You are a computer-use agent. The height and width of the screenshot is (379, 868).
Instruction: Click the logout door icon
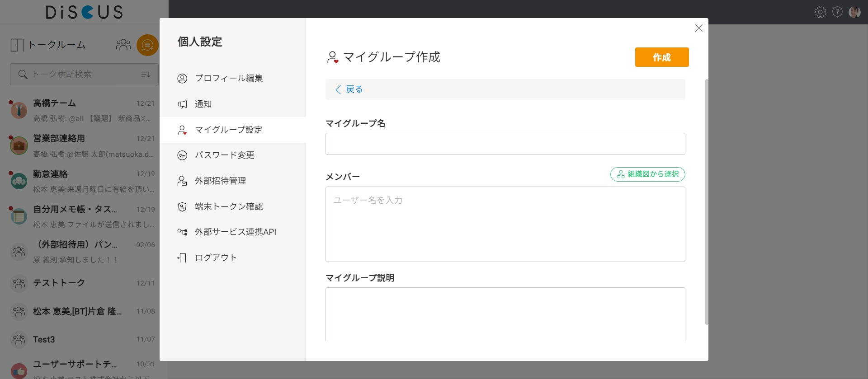[182, 258]
